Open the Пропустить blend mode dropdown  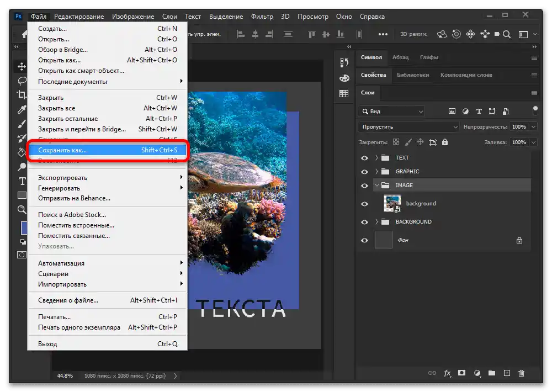(408, 127)
